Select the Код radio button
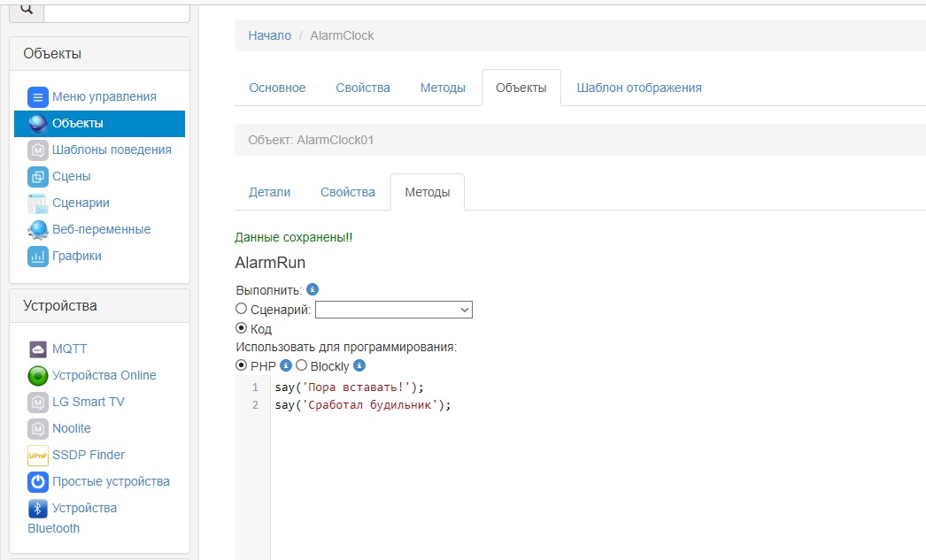 pyautogui.click(x=241, y=328)
